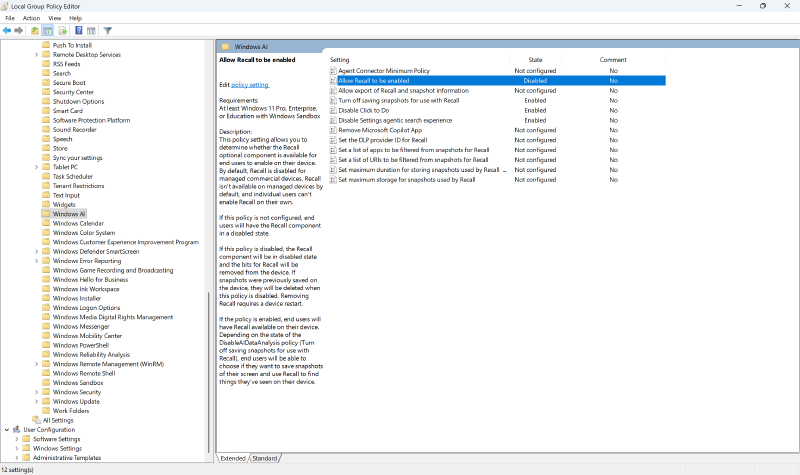Image resolution: width=800 pixels, height=475 pixels.
Task: Expand the Windows Security node
Action: tap(36, 392)
